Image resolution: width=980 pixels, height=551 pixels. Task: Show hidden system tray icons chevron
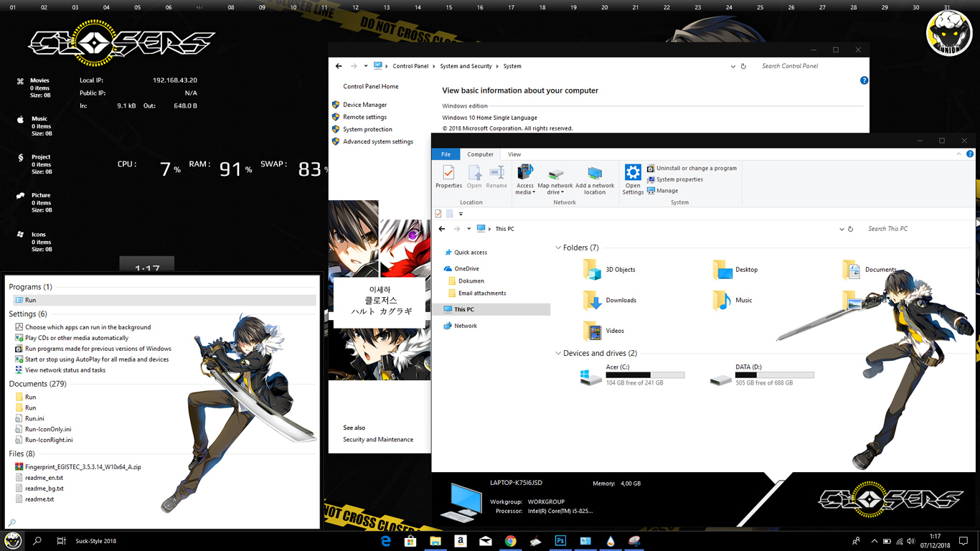click(874, 541)
